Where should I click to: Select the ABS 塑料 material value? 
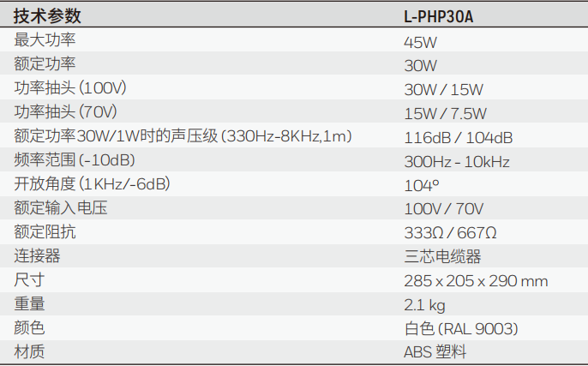435,352
